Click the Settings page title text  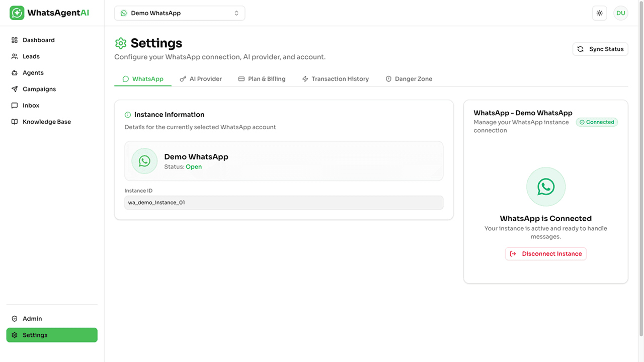pyautogui.click(x=156, y=43)
